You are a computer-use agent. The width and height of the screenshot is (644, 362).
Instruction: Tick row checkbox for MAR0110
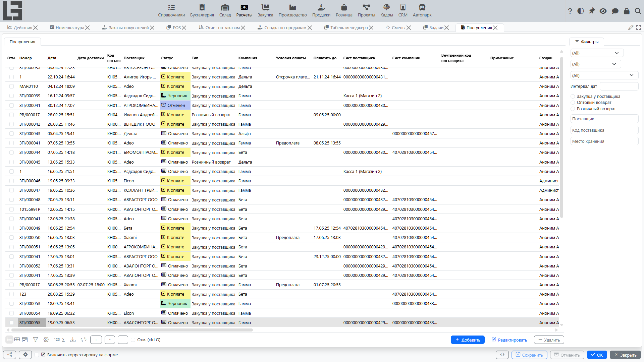tap(12, 86)
